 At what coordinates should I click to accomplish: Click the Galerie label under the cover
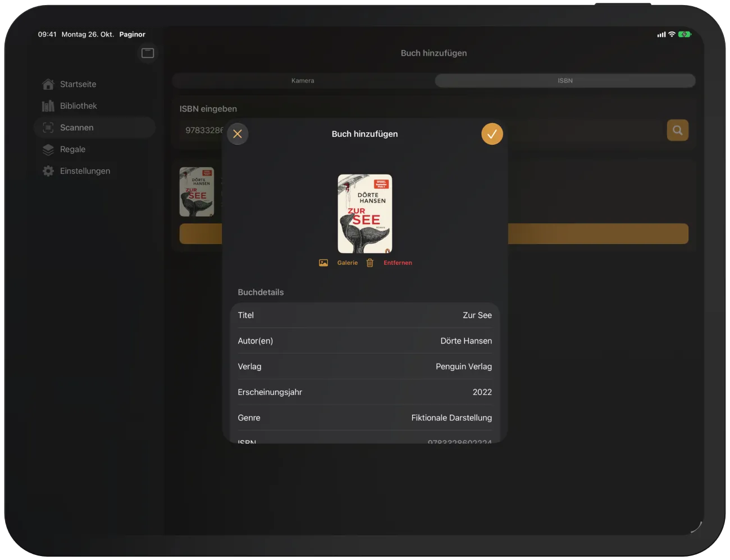(348, 263)
